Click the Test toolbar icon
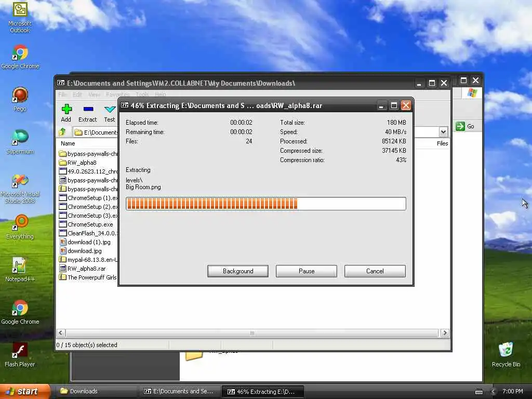Screen dimensions: 532x399 [x=109, y=113]
